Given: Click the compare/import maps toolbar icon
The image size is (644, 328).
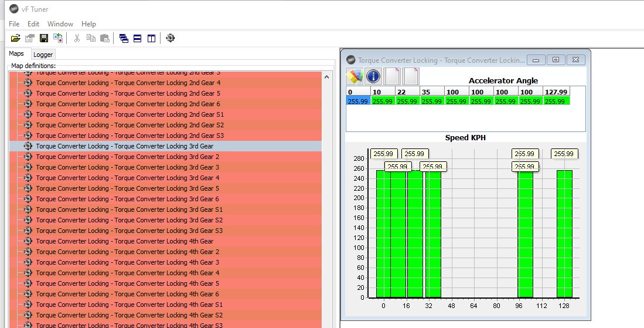Looking at the screenshot, I should [58, 38].
